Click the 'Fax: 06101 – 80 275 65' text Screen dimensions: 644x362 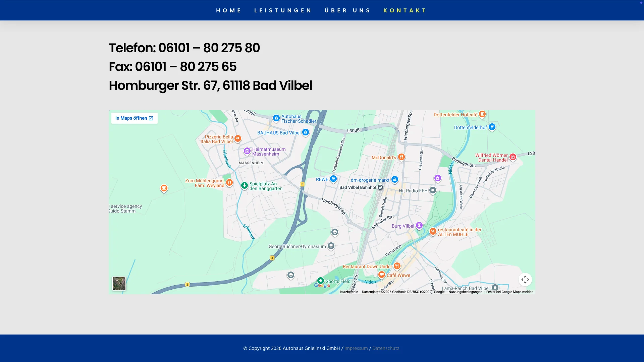(x=172, y=67)
